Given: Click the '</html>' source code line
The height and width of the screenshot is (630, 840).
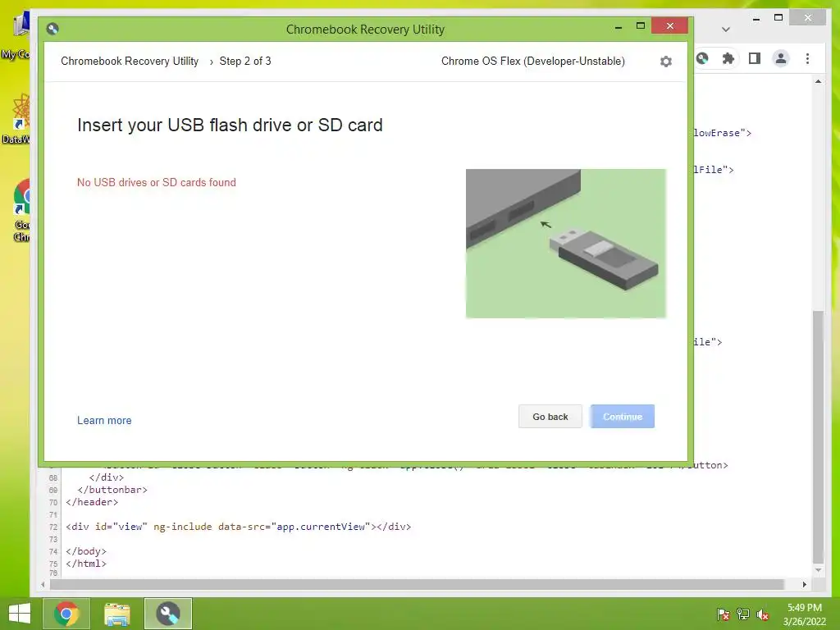Looking at the screenshot, I should 85,564.
